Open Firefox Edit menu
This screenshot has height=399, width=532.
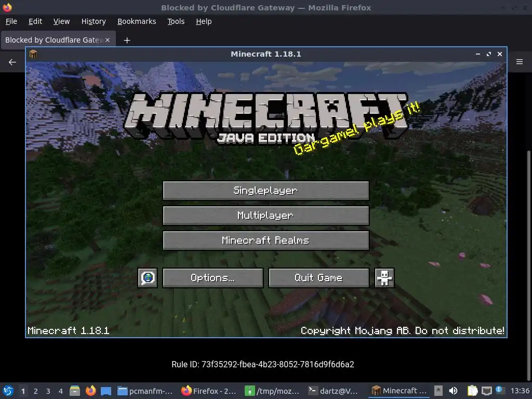pos(35,21)
